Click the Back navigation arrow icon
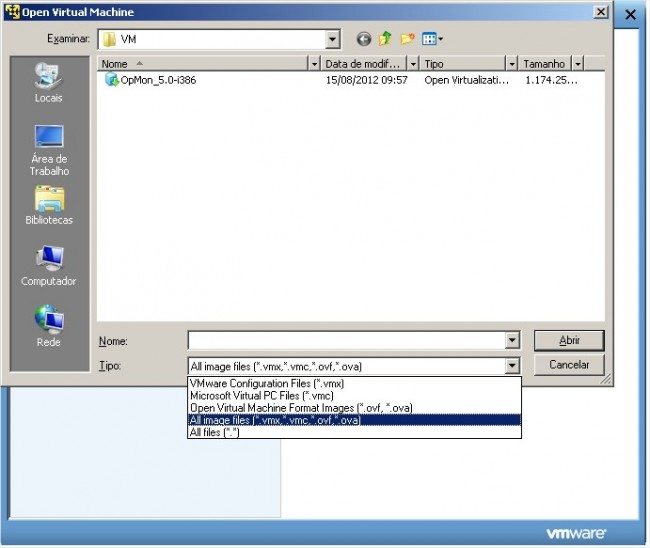 click(x=363, y=39)
